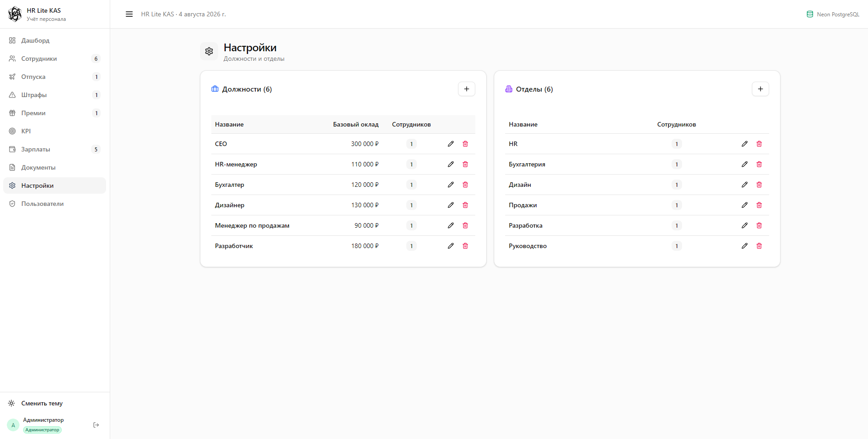The image size is (868, 439).
Task: Go to the KPI page
Action: 54,131
